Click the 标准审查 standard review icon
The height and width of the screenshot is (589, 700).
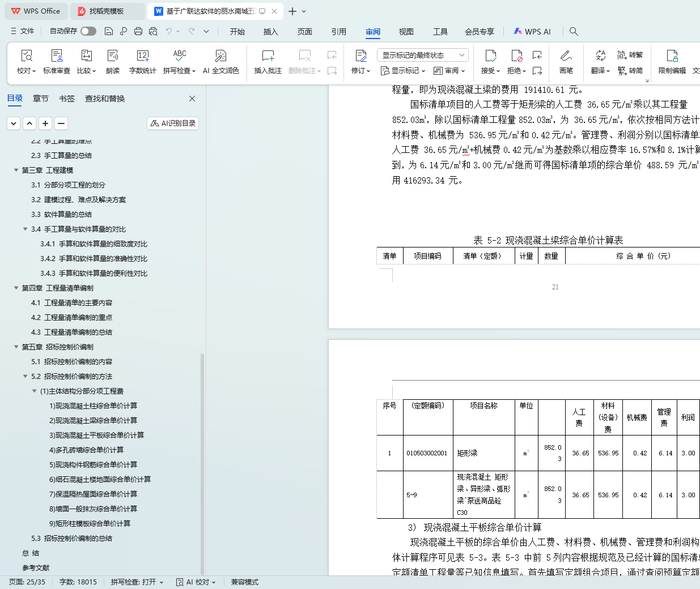click(57, 56)
